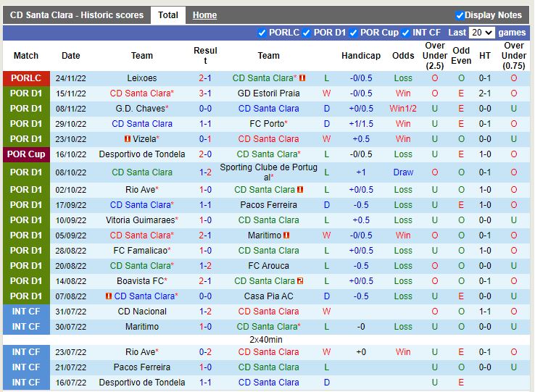Toggle the POR D1 filter checkbox
The height and width of the screenshot is (392, 535).
[307, 33]
